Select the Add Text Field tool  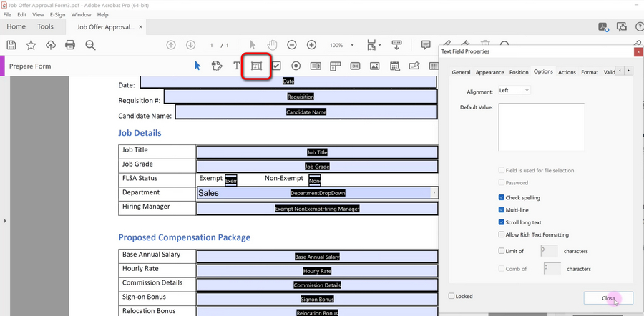pyautogui.click(x=256, y=66)
